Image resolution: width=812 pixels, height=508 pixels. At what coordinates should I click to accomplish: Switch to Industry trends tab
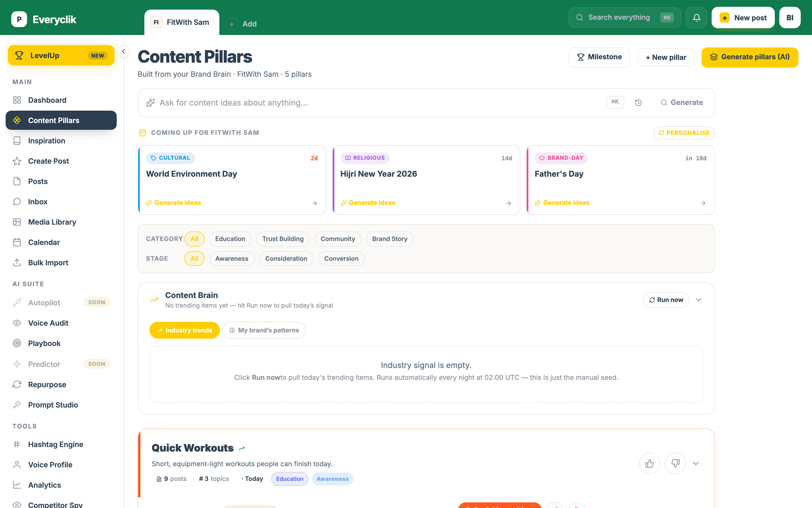184,330
